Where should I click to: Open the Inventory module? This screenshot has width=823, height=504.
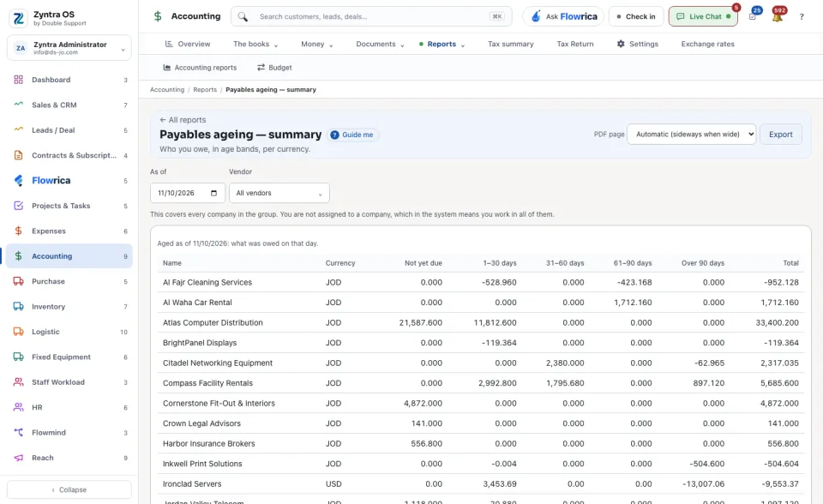[69, 307]
